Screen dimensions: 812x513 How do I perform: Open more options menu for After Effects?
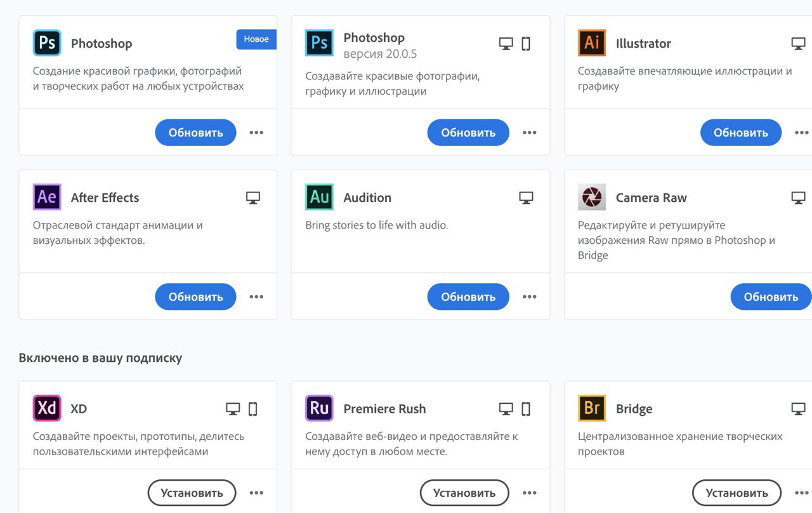tap(256, 296)
